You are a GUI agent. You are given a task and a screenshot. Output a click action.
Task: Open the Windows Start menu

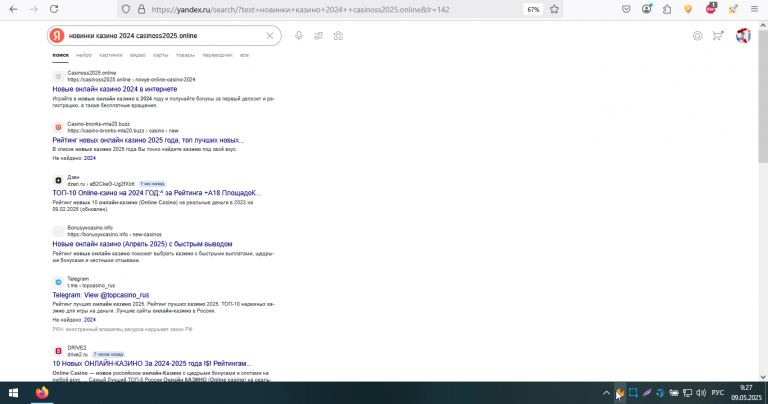(13, 393)
